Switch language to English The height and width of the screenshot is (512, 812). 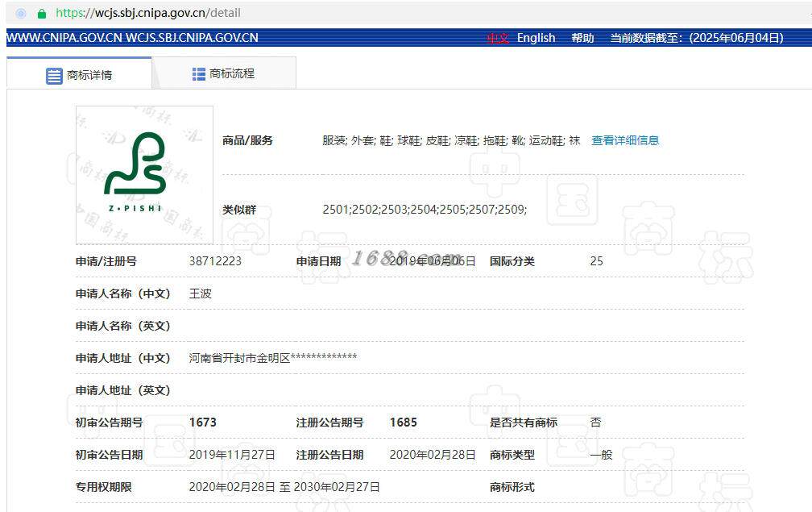coord(536,38)
